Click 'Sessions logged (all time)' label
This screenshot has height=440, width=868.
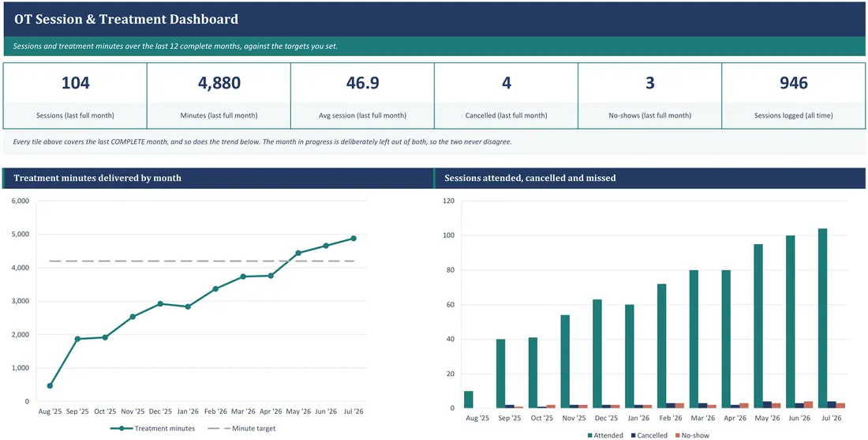[794, 116]
